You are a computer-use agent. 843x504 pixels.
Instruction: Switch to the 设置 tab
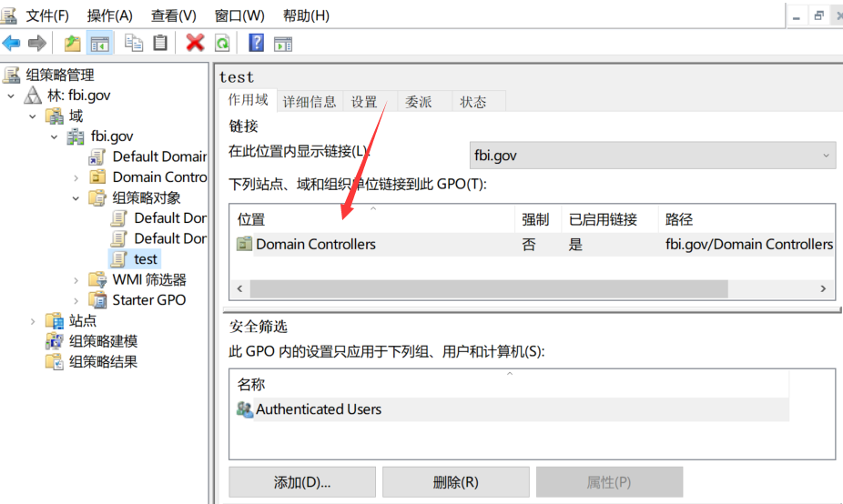pyautogui.click(x=364, y=102)
